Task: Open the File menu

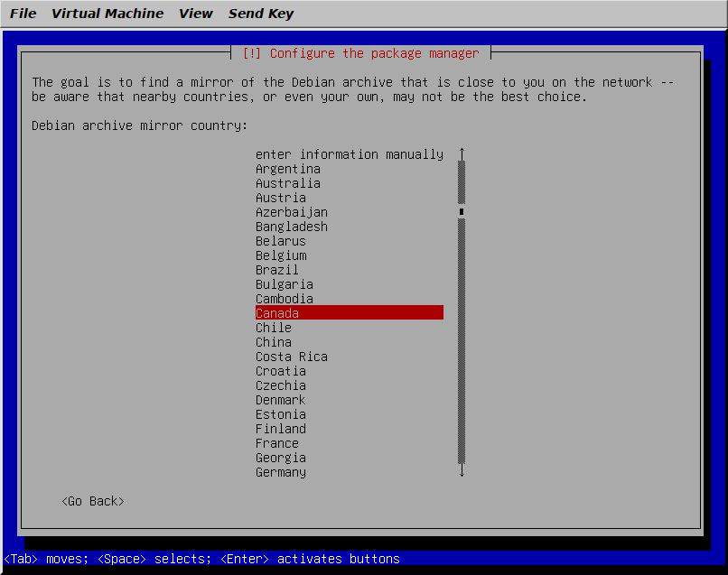Action: point(23,13)
